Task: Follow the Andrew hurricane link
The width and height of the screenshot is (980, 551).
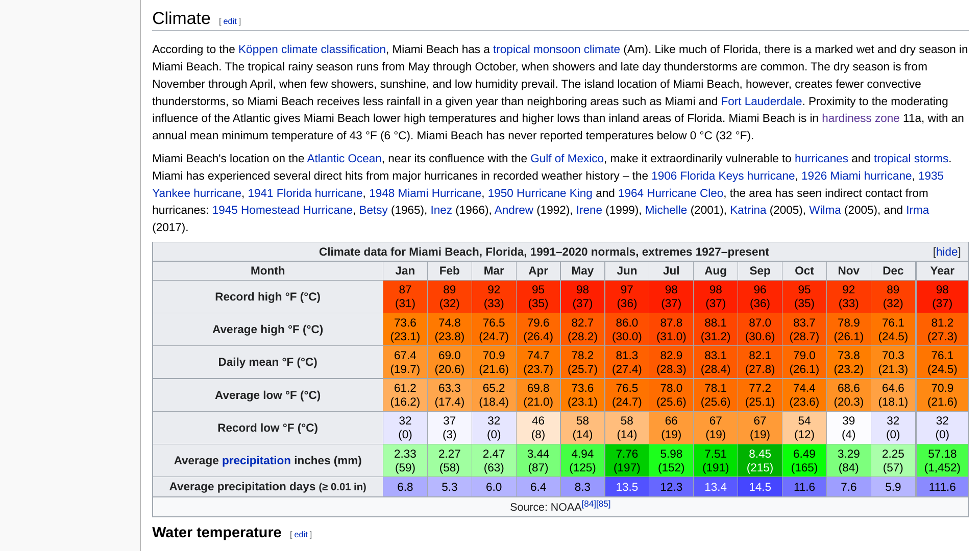Action: pos(513,210)
